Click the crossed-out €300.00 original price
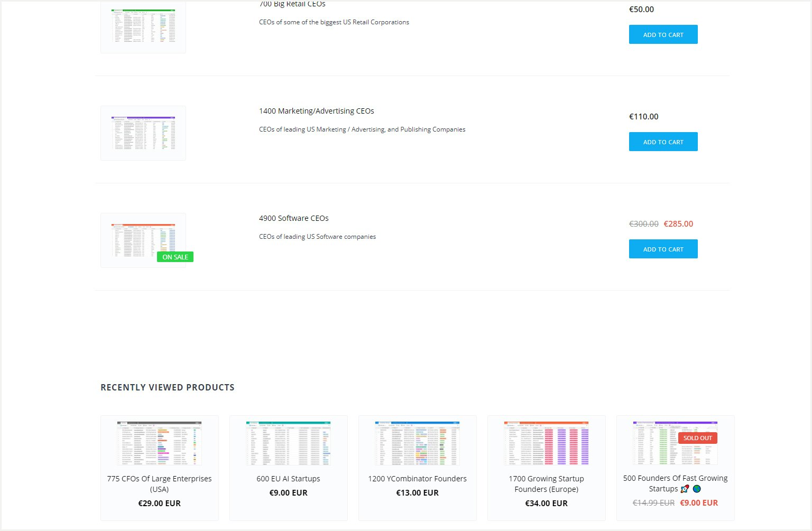Image resolution: width=812 pixels, height=531 pixels. 643,223
